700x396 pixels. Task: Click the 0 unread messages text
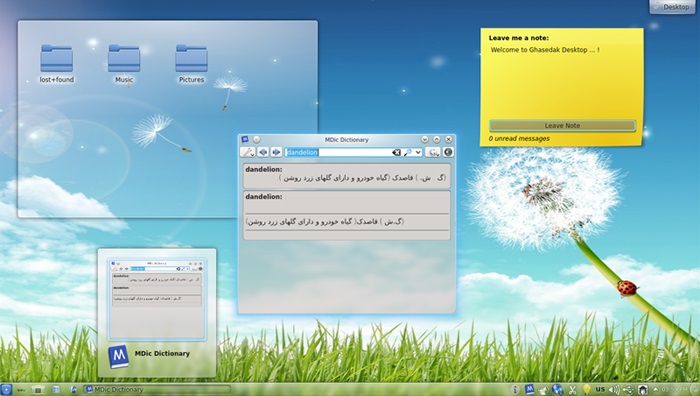click(519, 138)
